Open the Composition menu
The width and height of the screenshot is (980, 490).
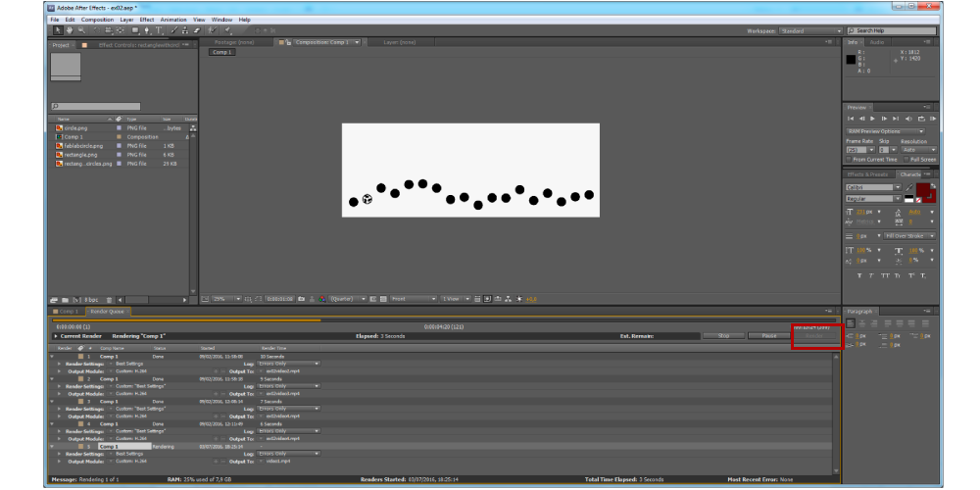click(97, 20)
